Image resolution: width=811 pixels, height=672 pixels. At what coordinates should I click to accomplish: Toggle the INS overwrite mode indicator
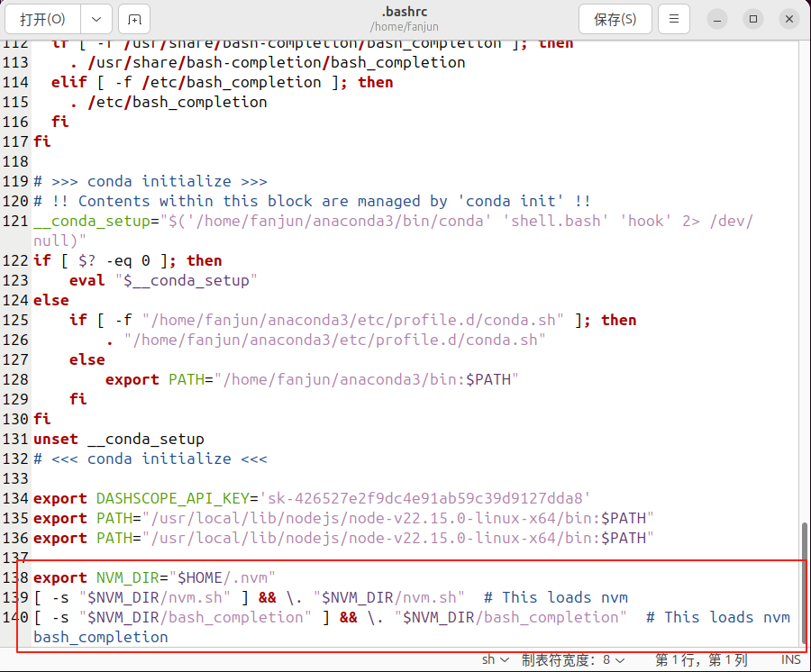click(790, 658)
